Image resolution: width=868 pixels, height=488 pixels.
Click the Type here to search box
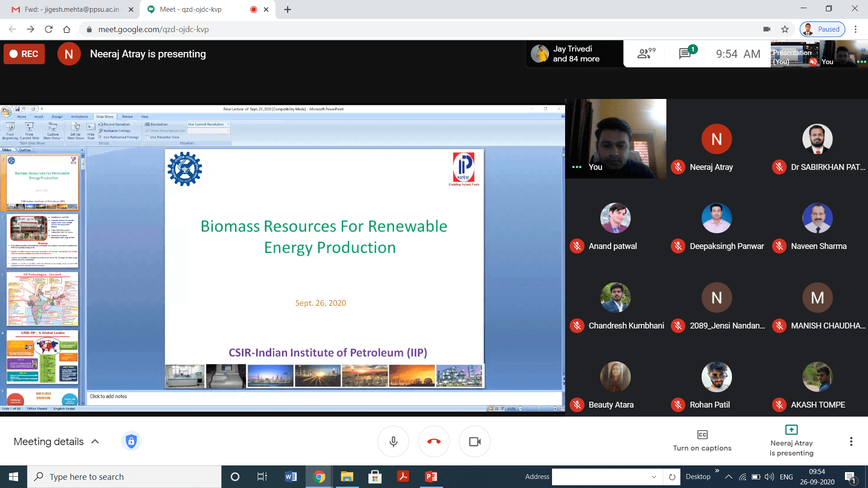click(124, 477)
